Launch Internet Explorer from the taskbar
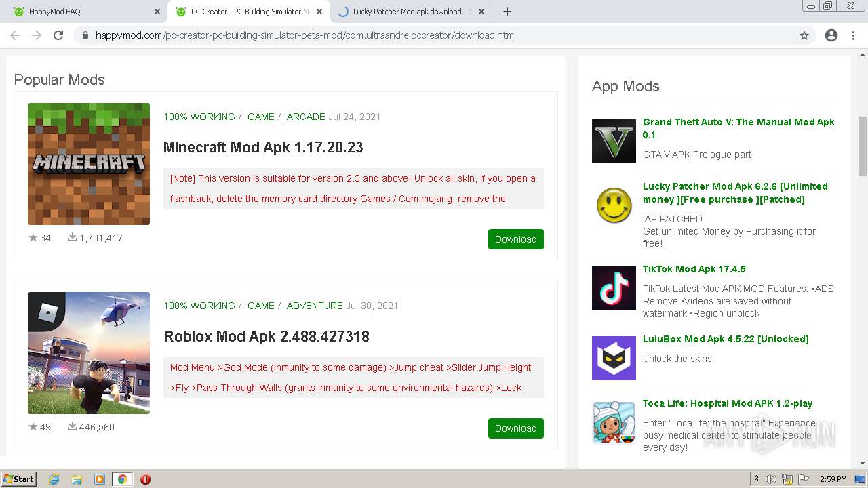Image resolution: width=868 pixels, height=488 pixels. [x=54, y=479]
